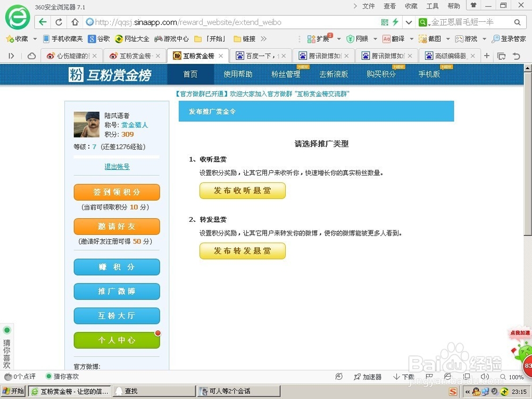Open 游戏中心 bookmark
The image size is (532, 399).
tap(171, 39)
